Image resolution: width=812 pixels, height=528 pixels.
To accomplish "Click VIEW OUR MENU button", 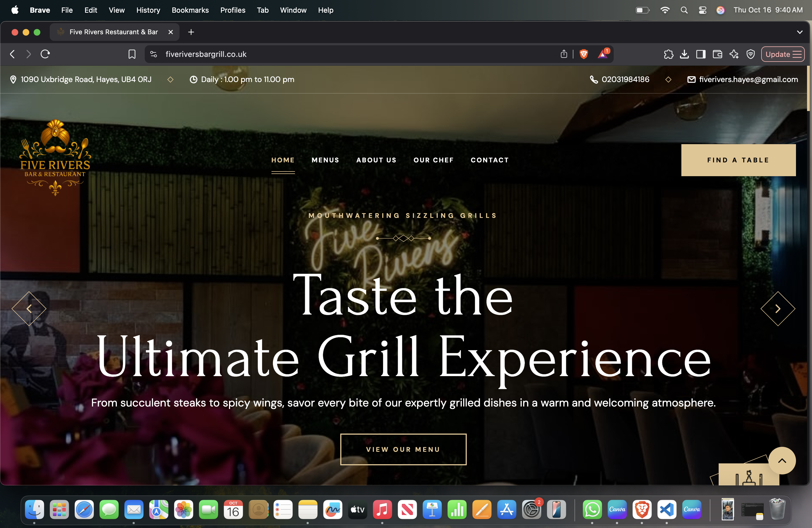I will [403, 449].
